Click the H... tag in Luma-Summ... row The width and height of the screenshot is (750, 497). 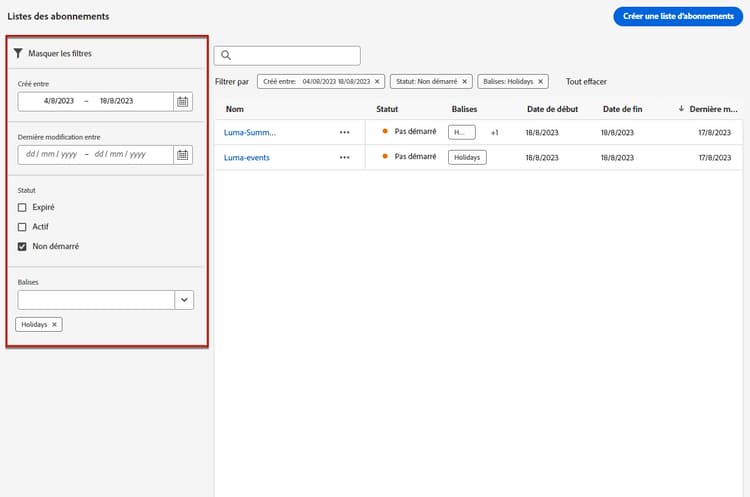point(462,133)
